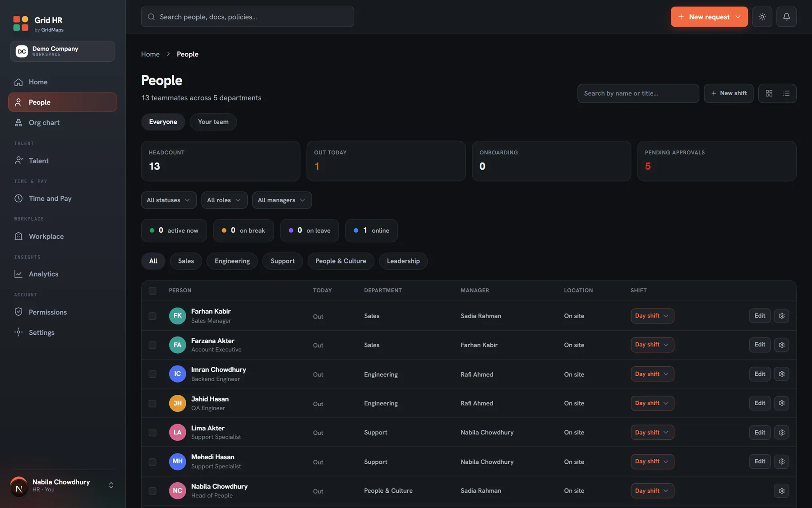Check the box for Imran Chowdhury
This screenshot has height=508, width=812.
[x=152, y=374]
